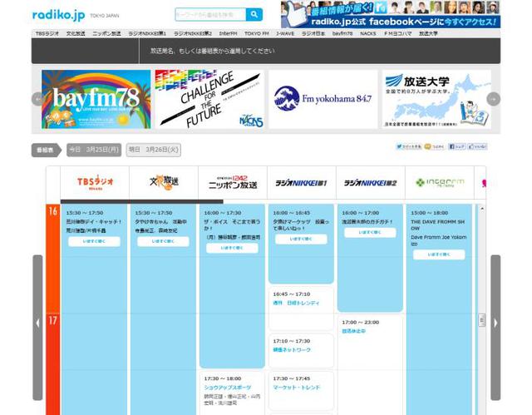The width and height of the screenshot is (532, 415).
Task: Open the 17:10 ~ 17:30 program link
Action: tap(292, 350)
